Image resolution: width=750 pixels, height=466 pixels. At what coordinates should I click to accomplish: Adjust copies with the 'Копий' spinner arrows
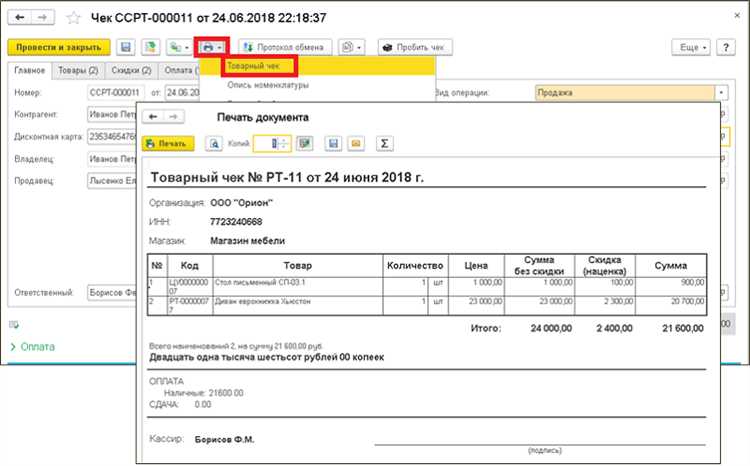[x=284, y=144]
